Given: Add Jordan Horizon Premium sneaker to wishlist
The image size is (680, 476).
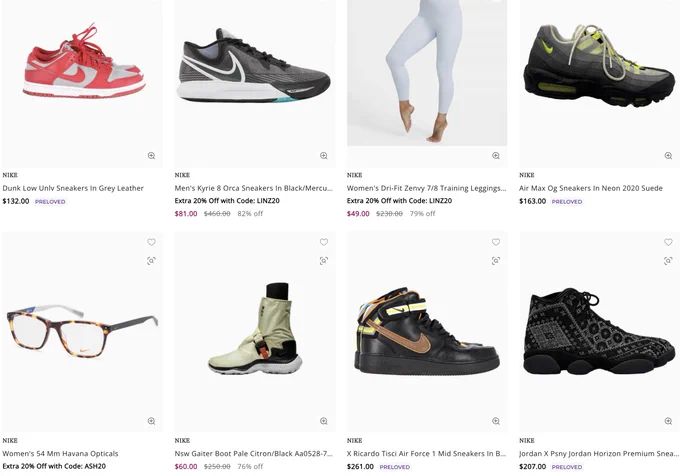Looking at the screenshot, I should (668, 242).
